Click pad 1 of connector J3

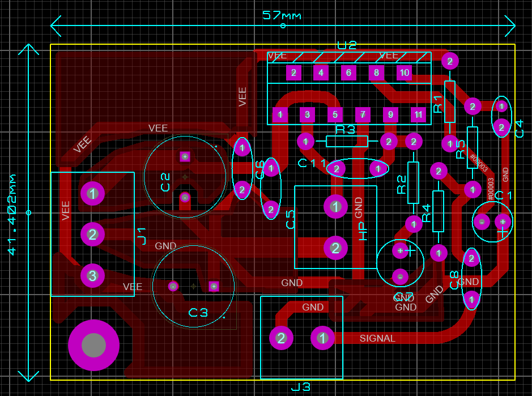322,338
